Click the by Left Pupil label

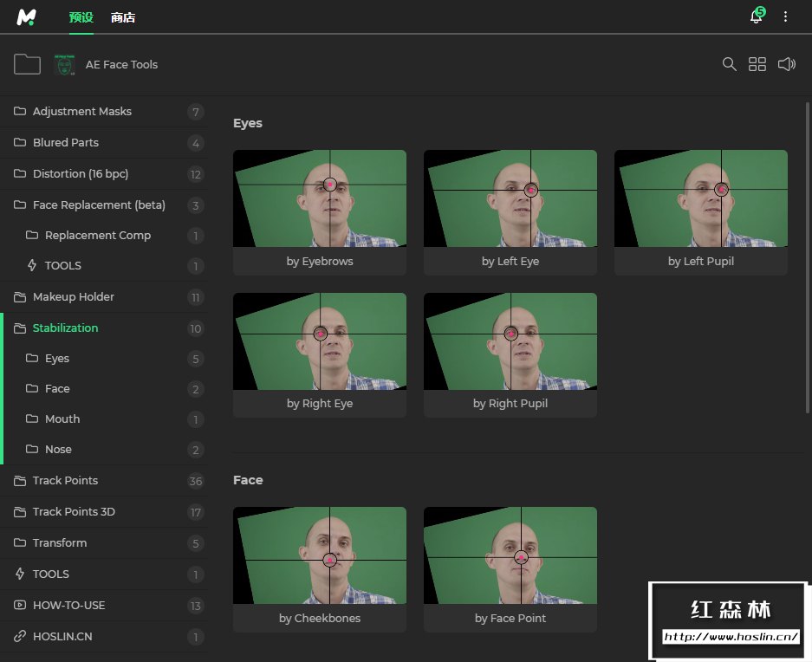(701, 261)
